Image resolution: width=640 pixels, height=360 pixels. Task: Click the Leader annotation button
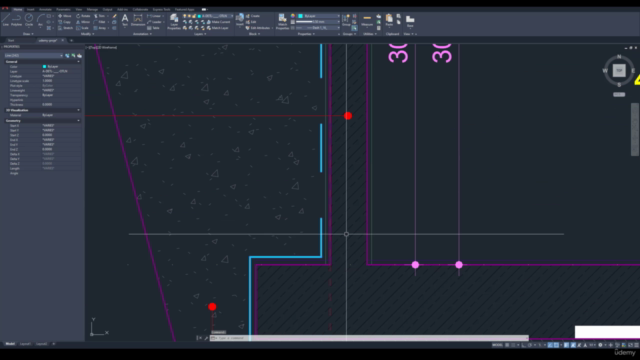click(155, 22)
